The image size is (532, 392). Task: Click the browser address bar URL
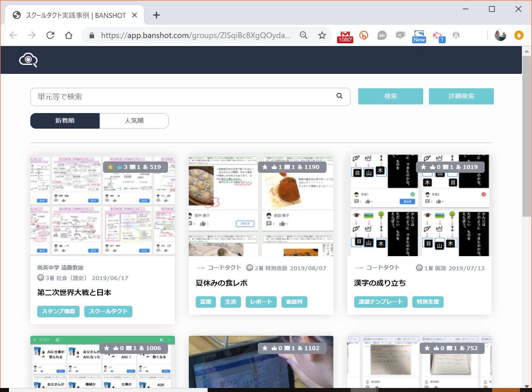(x=196, y=35)
